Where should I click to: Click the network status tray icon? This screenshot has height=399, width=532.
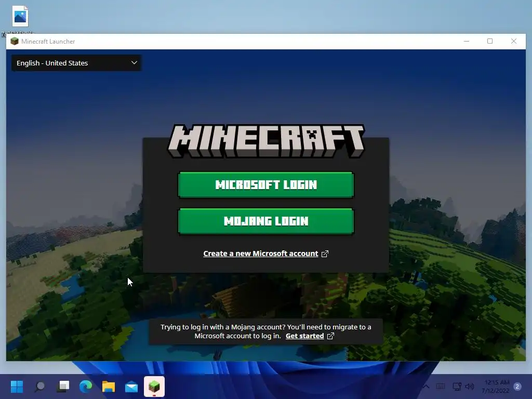pyautogui.click(x=457, y=387)
